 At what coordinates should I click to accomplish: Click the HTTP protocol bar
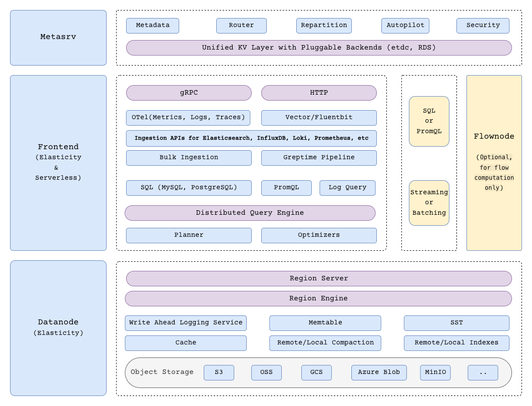[x=319, y=93]
